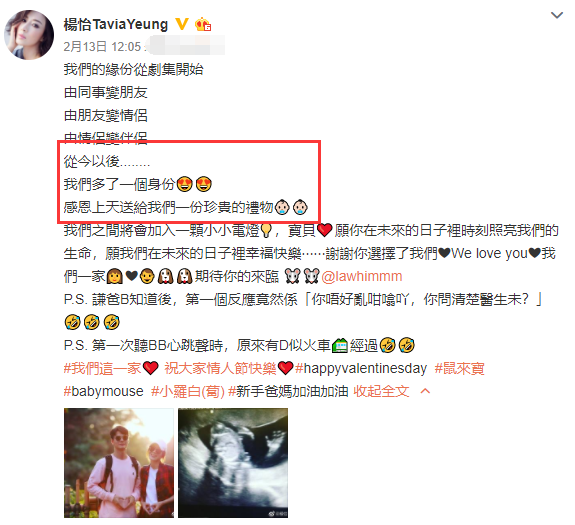The width and height of the screenshot is (575, 525).
Task: Open the #happyvalentinesday hashtag
Action: (x=361, y=368)
